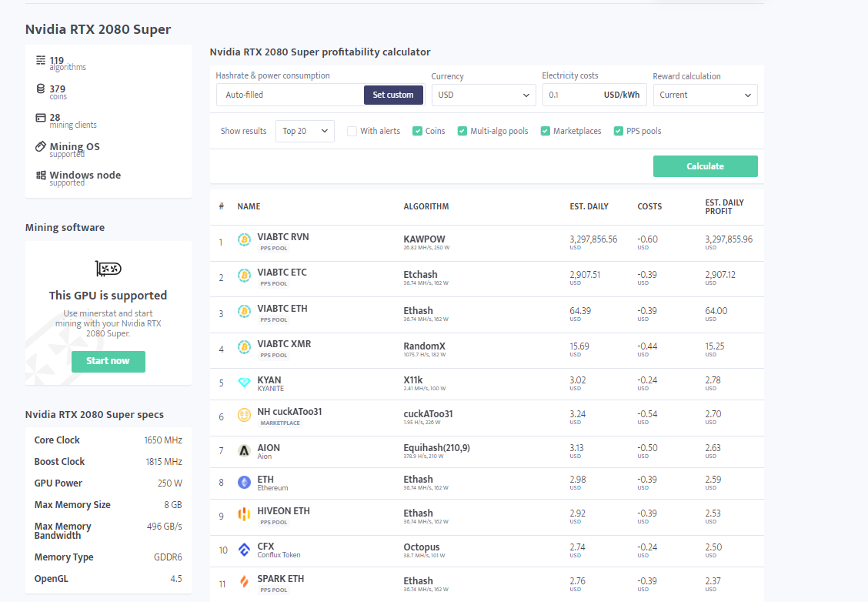The height and width of the screenshot is (602, 868).
Task: Click the VIABTC ETH coin icon
Action: coord(244,311)
